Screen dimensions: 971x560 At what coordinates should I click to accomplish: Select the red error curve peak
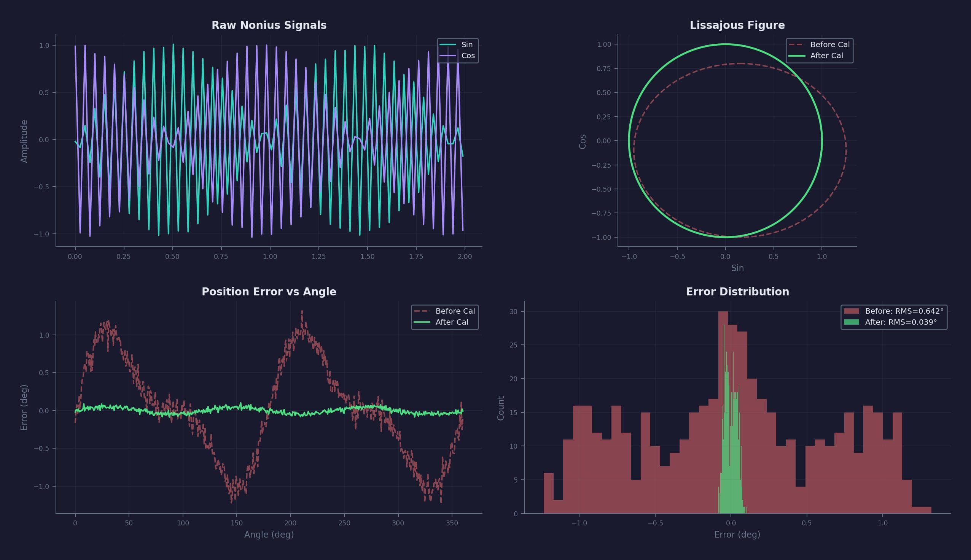click(x=302, y=311)
